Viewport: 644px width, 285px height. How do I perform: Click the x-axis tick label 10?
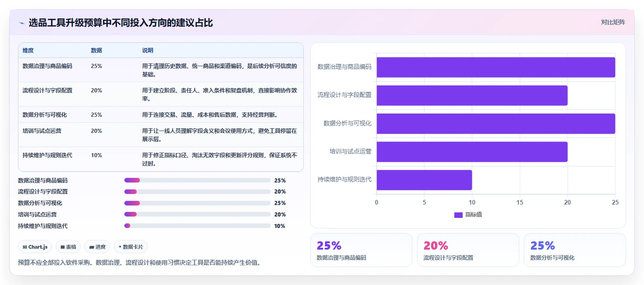(x=472, y=202)
